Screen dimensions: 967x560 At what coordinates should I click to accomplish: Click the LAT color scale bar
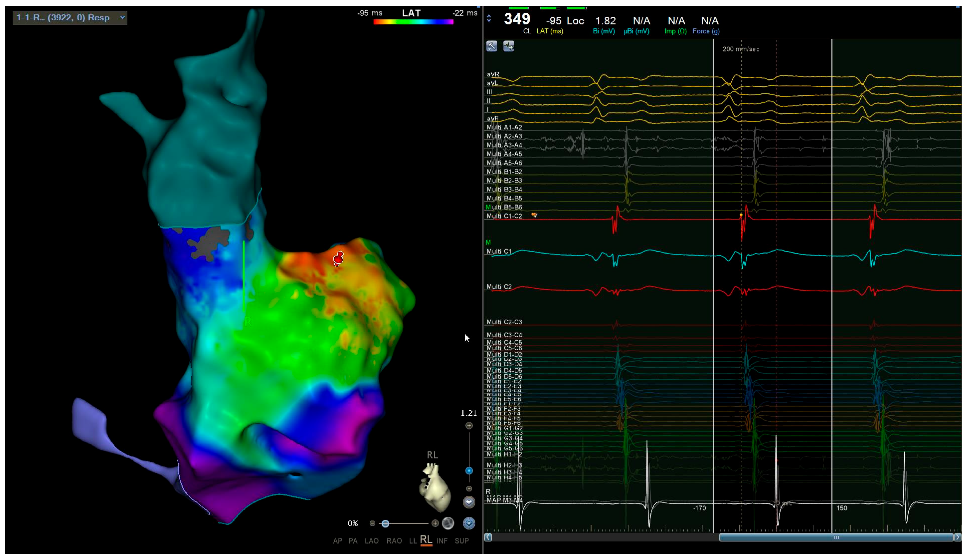[413, 22]
